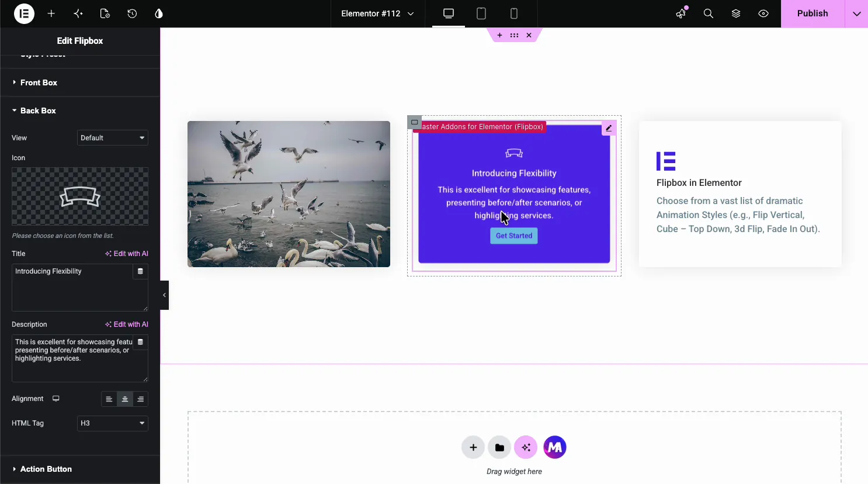This screenshot has height=484, width=868.
Task: Click the container handle icon of the flipbox
Action: click(415, 122)
